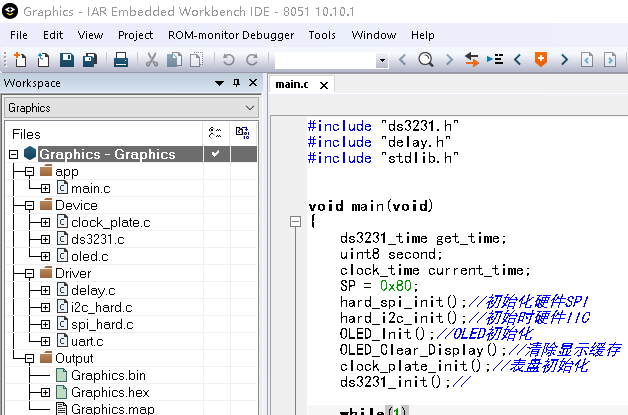Open the Tools menu
628x415 pixels.
pos(322,35)
